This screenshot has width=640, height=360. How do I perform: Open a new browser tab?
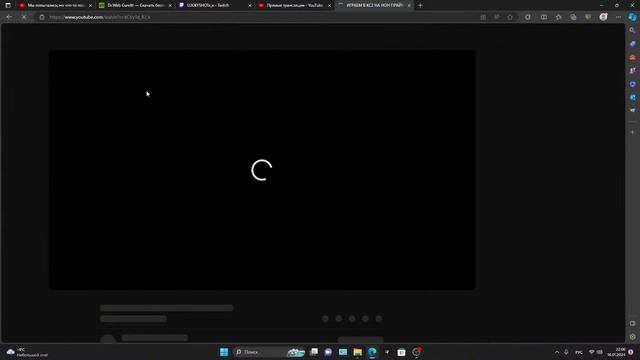420,5
